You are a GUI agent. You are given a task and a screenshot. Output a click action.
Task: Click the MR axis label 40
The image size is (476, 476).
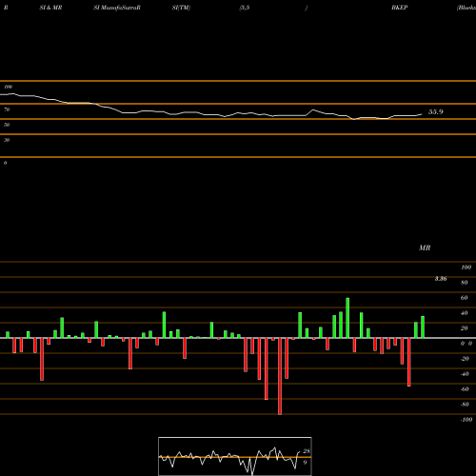[x=465, y=313]
